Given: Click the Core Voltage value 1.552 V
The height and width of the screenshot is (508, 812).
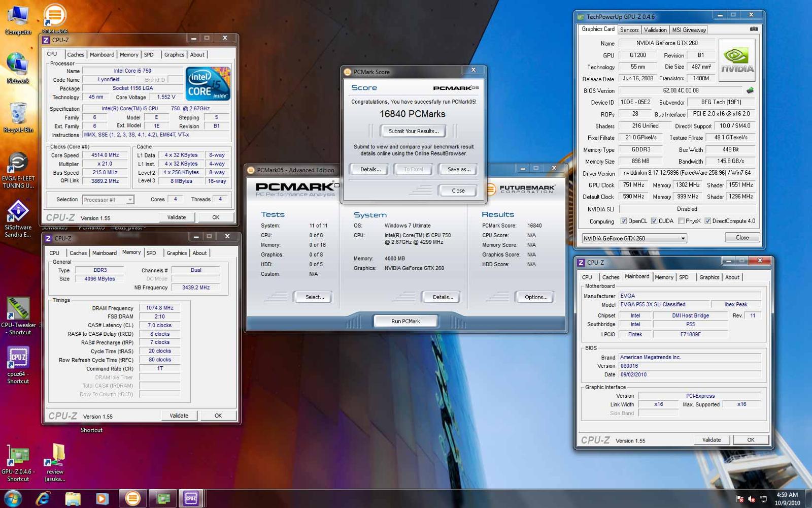Looking at the screenshot, I should click(x=166, y=97).
